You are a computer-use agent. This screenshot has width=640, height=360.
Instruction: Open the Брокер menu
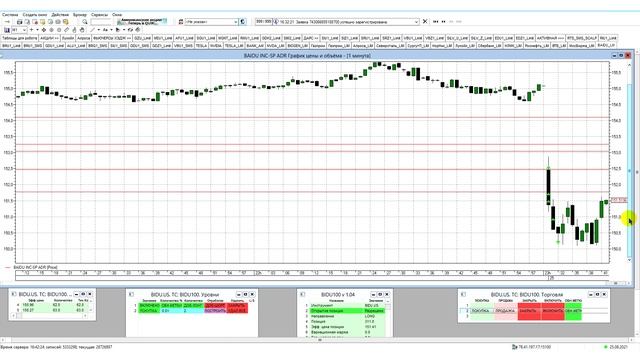[x=80, y=15]
